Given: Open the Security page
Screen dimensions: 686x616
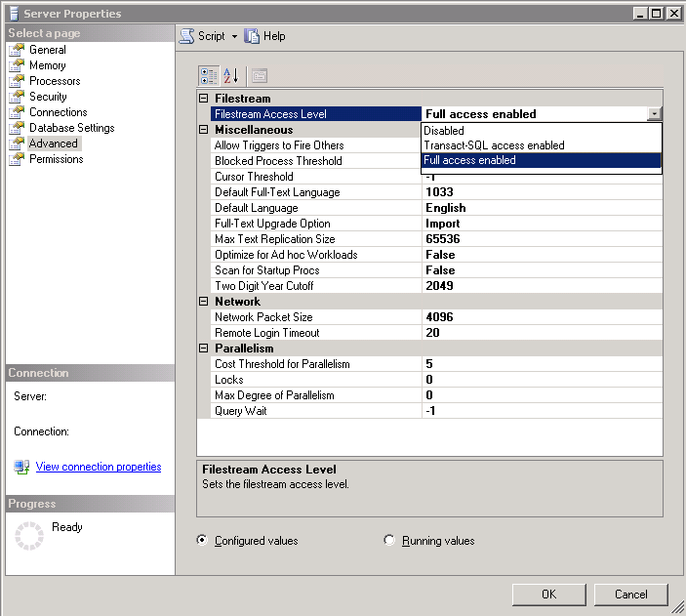Looking at the screenshot, I should point(48,97).
